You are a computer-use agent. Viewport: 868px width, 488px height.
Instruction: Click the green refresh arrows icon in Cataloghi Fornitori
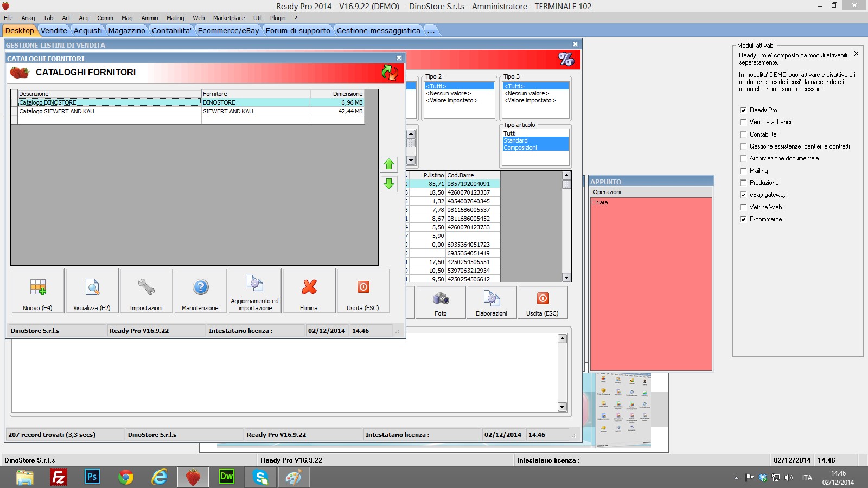(390, 73)
